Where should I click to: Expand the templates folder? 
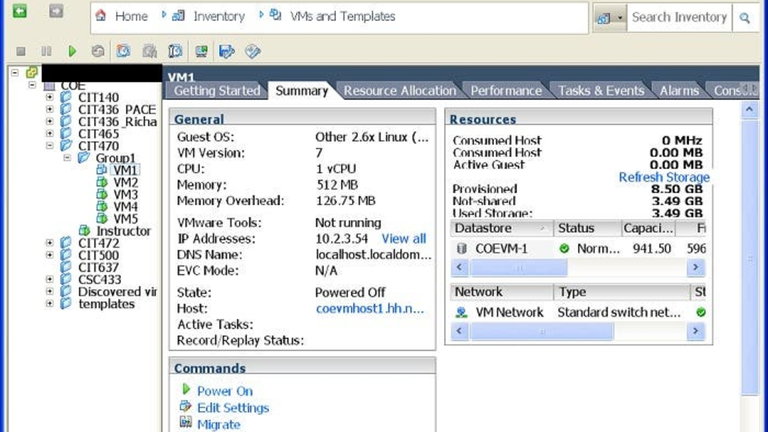point(49,303)
